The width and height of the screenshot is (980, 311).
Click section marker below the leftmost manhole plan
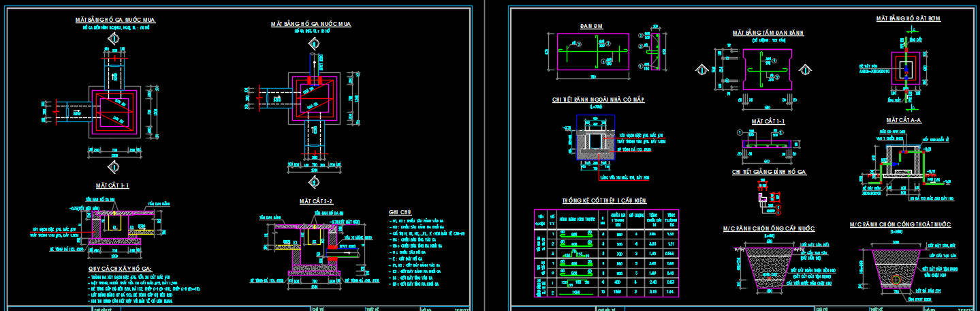click(114, 166)
